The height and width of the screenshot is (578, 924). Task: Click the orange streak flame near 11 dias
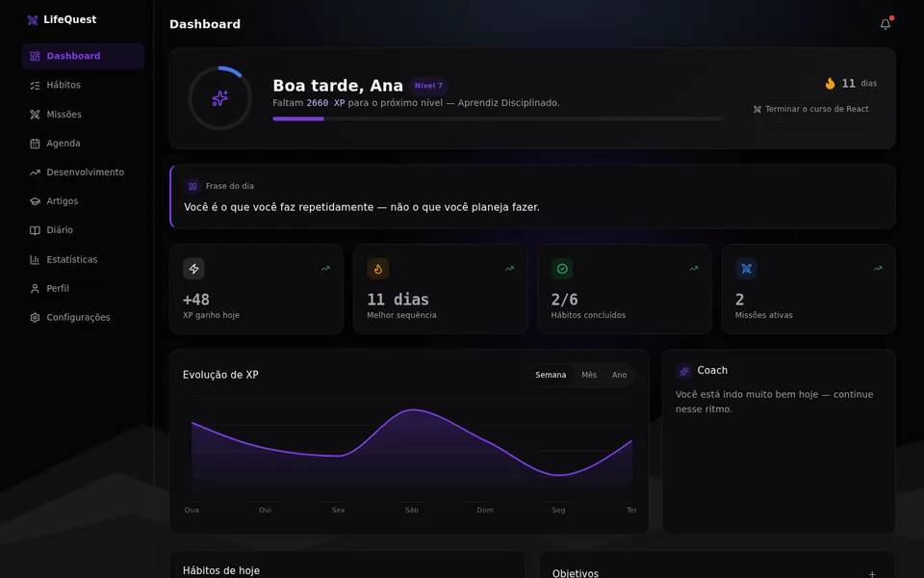(x=830, y=83)
